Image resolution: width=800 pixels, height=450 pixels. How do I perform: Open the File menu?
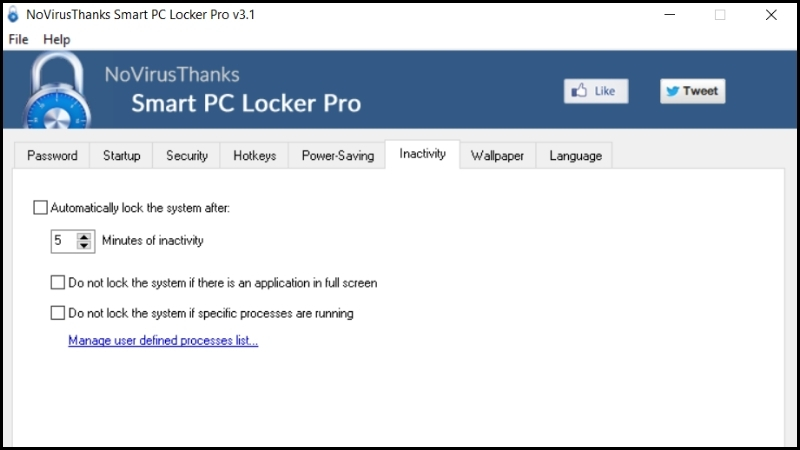(18, 39)
